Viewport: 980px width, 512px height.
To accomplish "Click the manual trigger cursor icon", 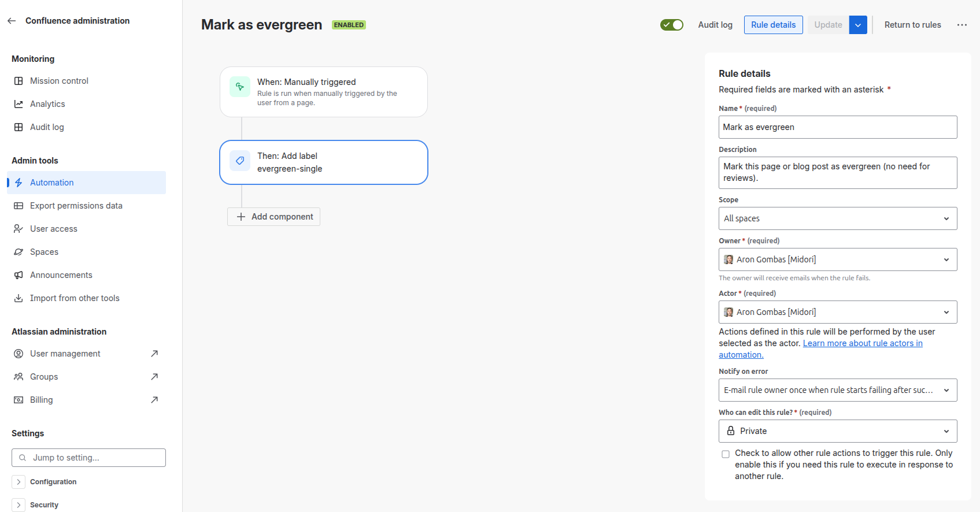I will (240, 87).
